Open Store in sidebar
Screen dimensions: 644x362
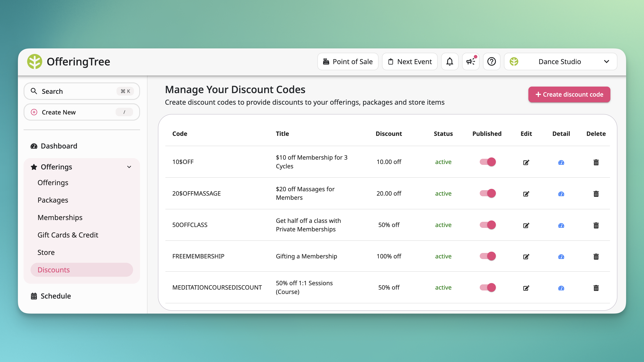click(x=46, y=252)
